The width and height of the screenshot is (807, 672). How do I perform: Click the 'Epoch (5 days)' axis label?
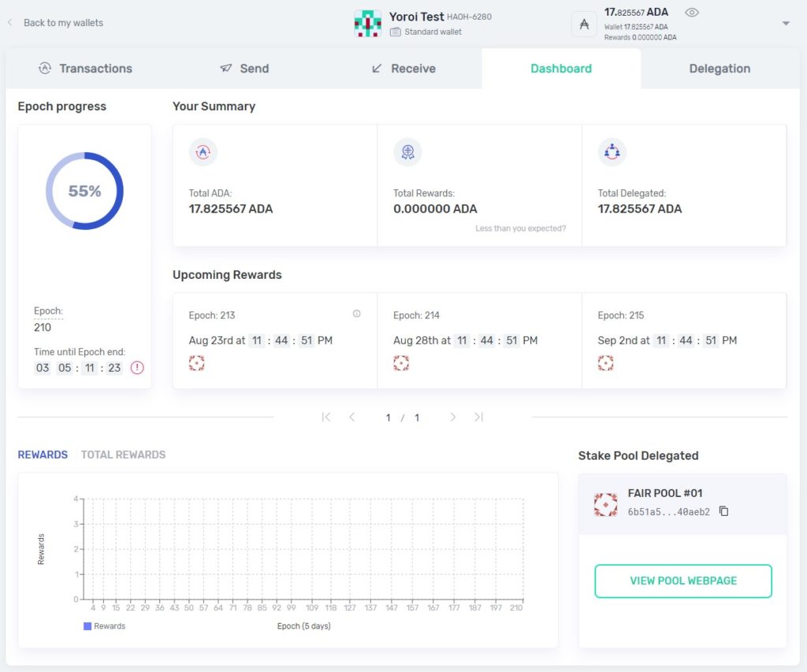[303, 626]
